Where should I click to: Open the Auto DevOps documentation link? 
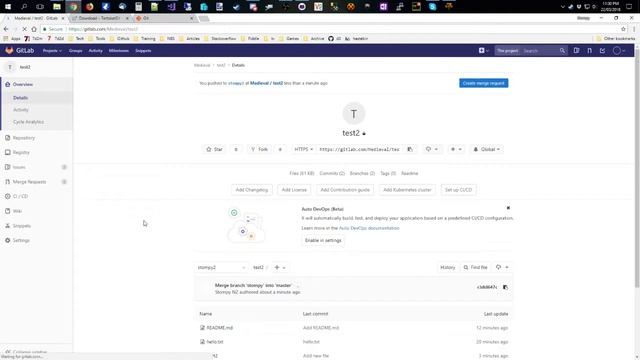369,228
